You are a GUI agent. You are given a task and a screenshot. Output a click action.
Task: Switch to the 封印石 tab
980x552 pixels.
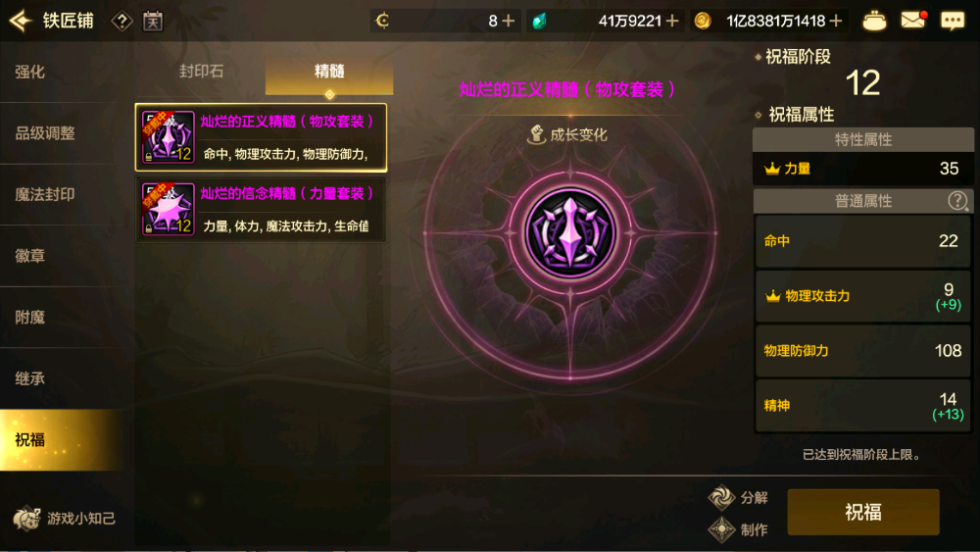tap(201, 72)
